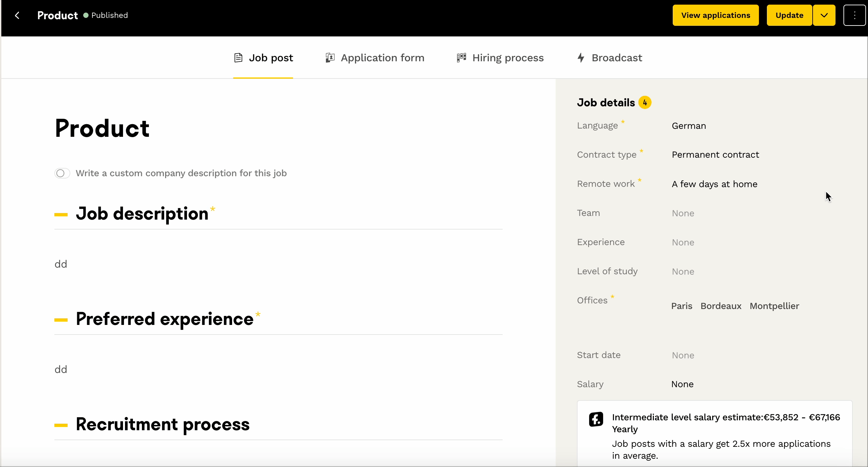Open the Remote work selector
The height and width of the screenshot is (467, 868).
point(714,184)
